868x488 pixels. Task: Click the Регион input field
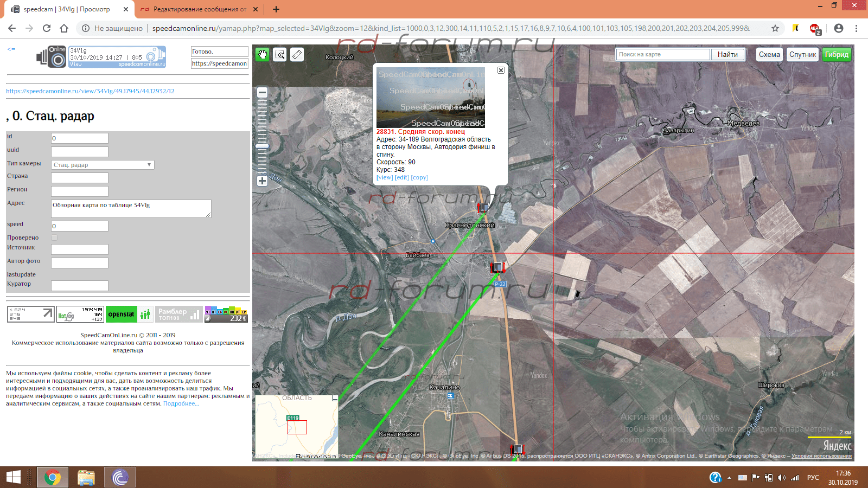coord(80,191)
